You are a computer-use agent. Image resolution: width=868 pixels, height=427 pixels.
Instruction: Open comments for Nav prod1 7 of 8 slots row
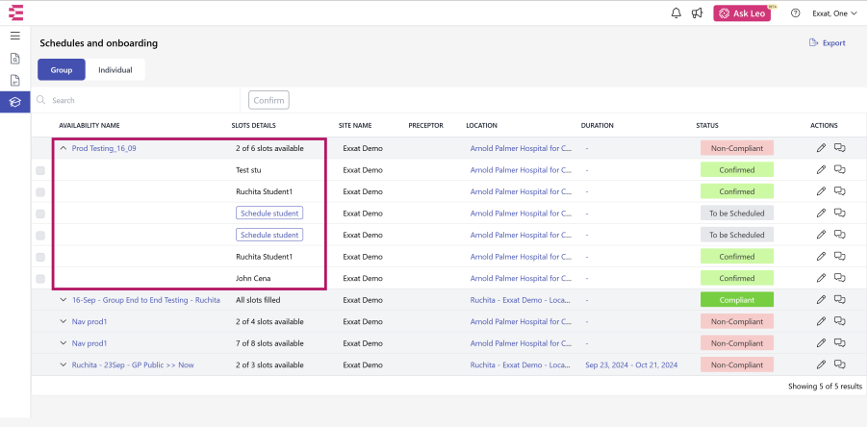click(840, 343)
